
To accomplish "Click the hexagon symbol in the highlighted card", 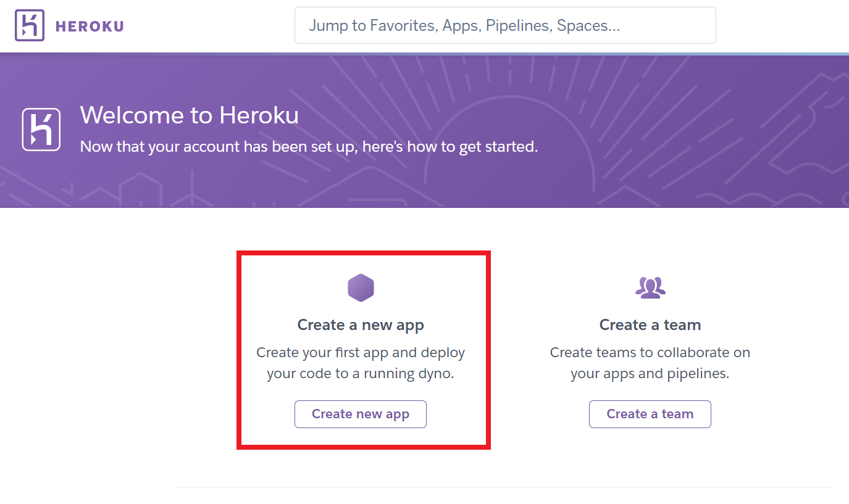I will [361, 287].
